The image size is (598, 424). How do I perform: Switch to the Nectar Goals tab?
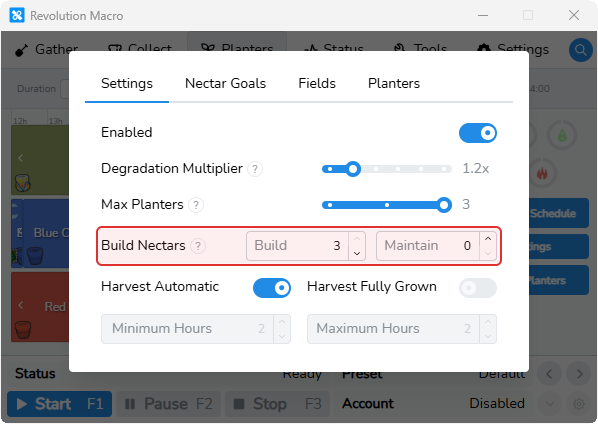[x=225, y=84]
